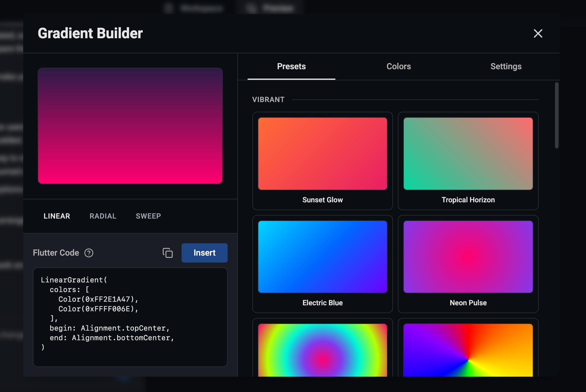
Task: Click the VIBRANT section header
Action: [x=268, y=100]
